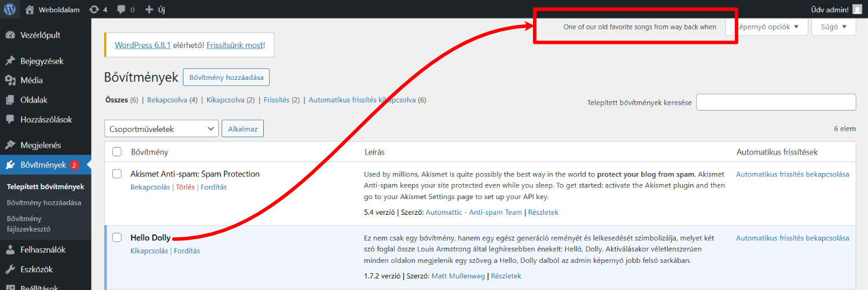Click the installed plugins search field

pos(776,102)
